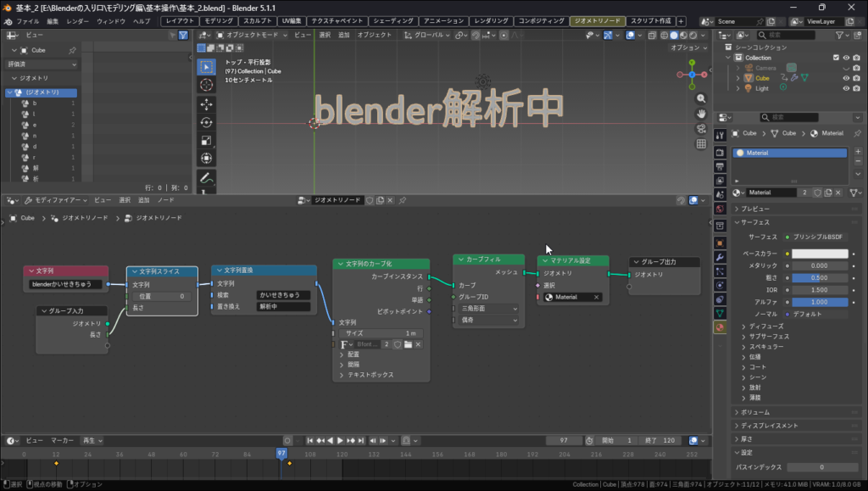Click the spreadsheet filter funnel icon
868x491 pixels.
[x=183, y=35]
